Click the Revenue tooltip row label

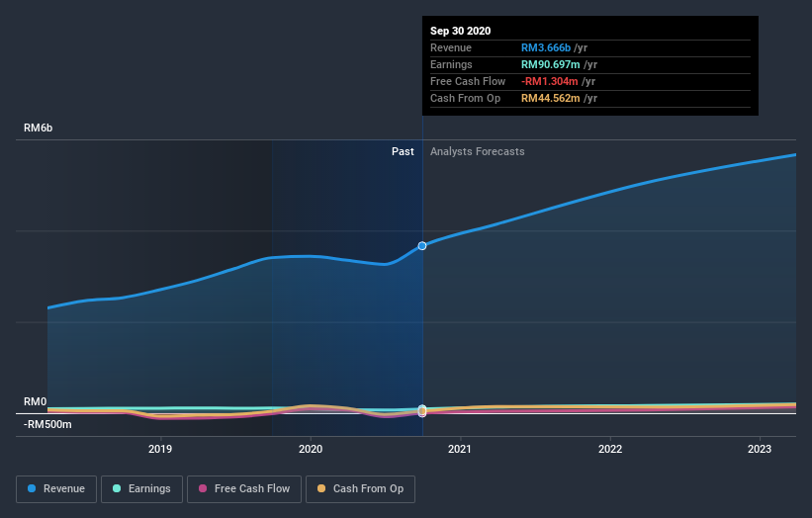[451, 47]
